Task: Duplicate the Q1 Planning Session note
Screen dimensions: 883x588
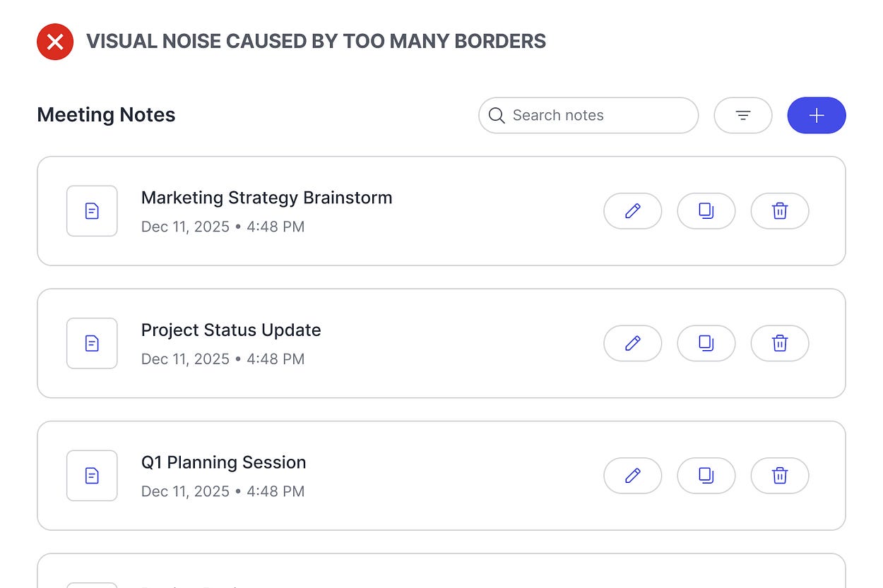Action: [706, 476]
